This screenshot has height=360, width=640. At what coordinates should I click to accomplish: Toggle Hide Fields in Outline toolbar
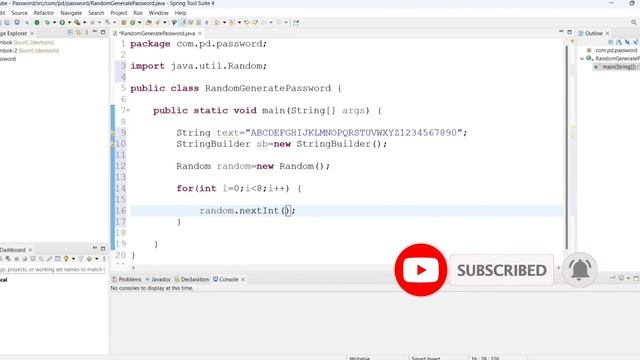point(627,42)
